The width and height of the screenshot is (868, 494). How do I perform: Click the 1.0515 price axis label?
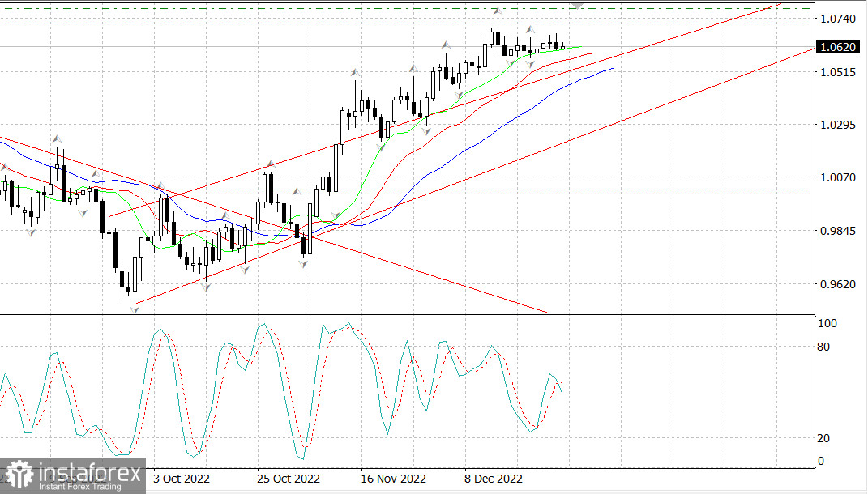coord(838,72)
